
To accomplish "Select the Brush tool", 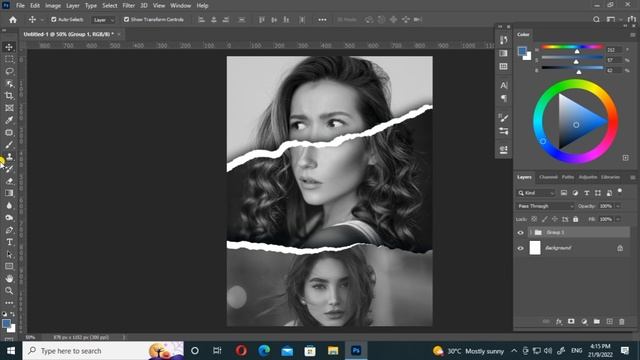I will click(9, 145).
